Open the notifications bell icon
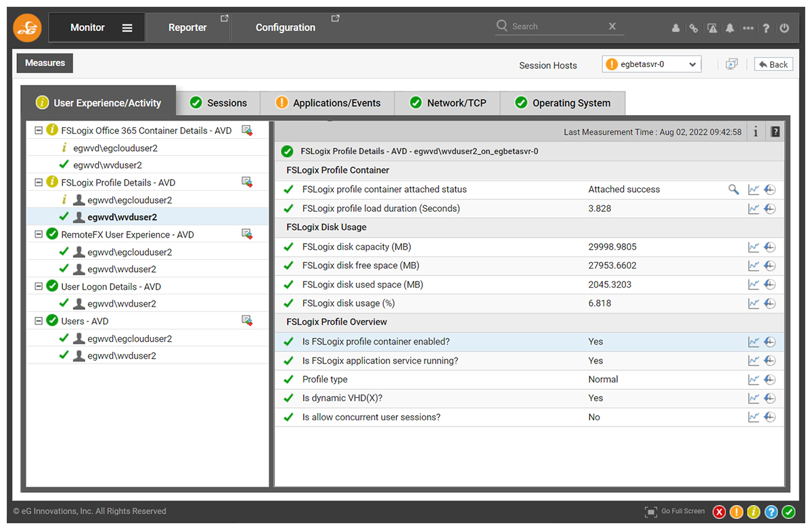Image resolution: width=812 pixels, height=530 pixels. pyautogui.click(x=730, y=28)
